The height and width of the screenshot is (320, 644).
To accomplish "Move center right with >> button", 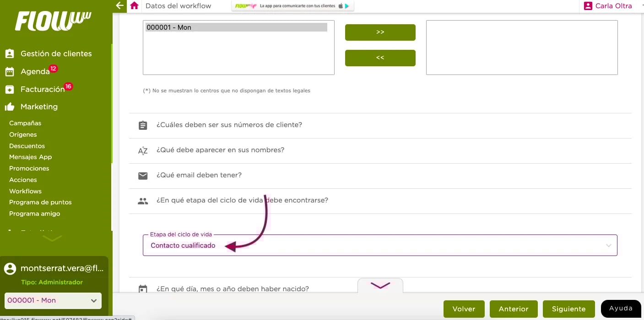I will 380,32.
